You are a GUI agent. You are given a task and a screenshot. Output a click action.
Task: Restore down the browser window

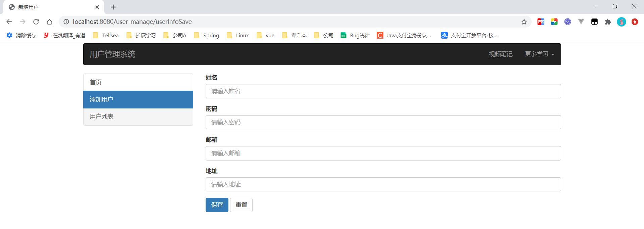615,6
